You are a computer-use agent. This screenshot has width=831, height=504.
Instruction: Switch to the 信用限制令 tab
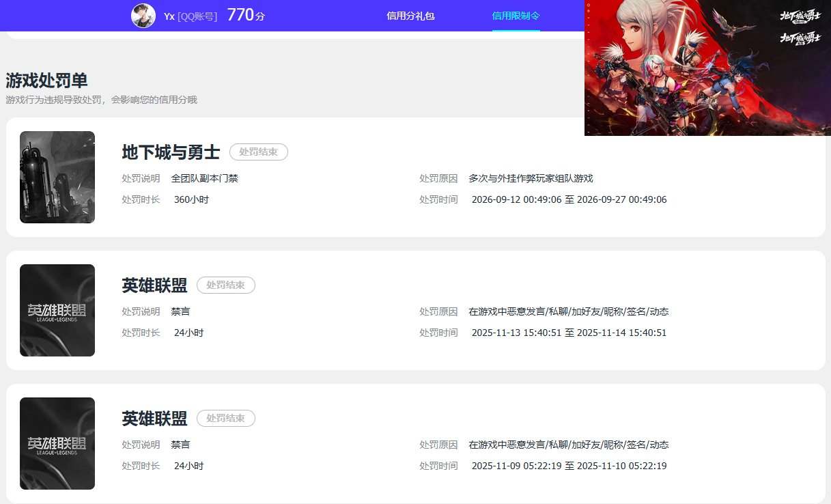[516, 16]
